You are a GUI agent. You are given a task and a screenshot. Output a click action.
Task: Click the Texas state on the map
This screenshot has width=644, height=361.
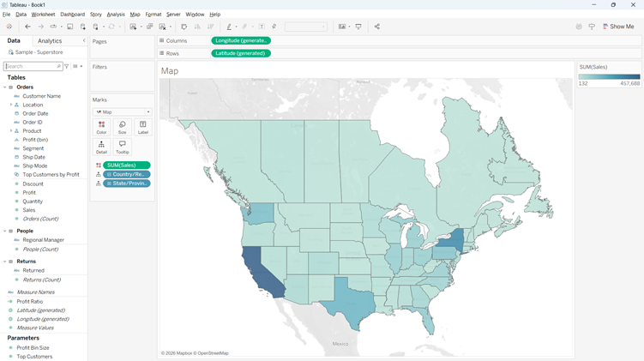point(351,302)
